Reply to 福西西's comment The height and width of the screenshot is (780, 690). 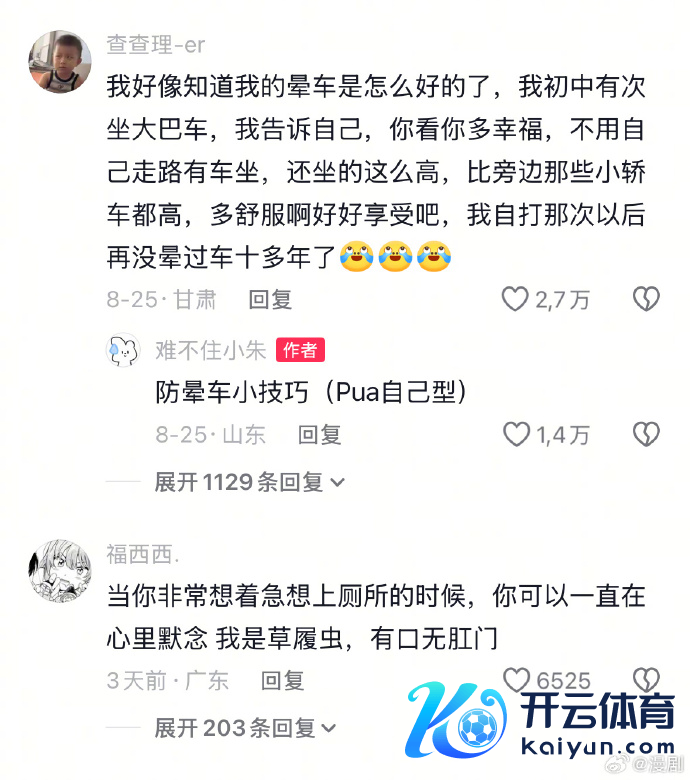coord(283,681)
